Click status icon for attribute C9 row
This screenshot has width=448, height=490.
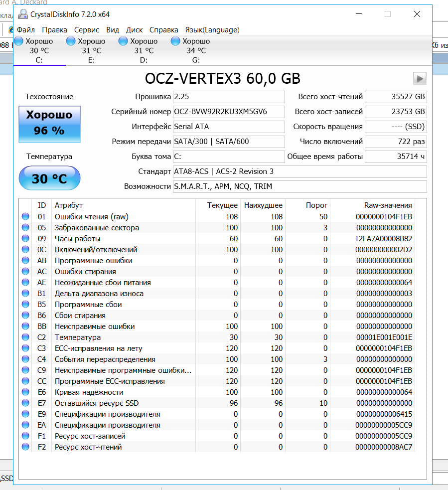[x=25, y=370]
